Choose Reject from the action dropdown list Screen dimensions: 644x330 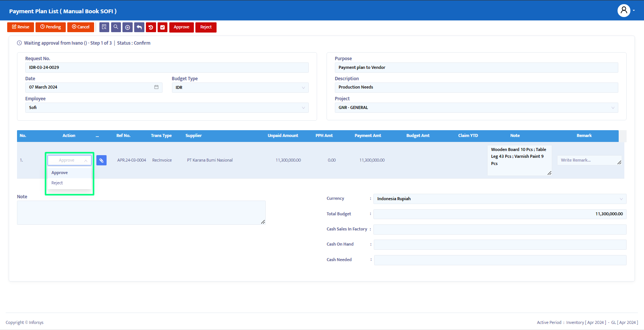tap(70, 183)
